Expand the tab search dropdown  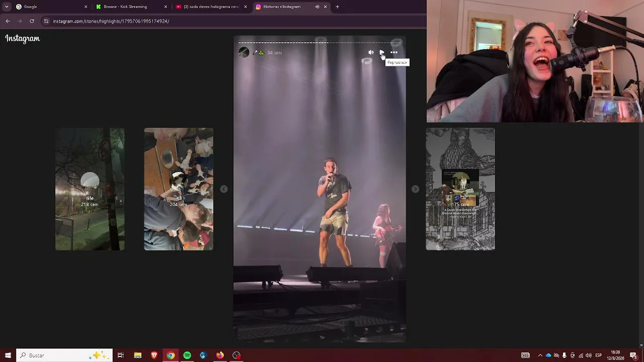[6, 7]
